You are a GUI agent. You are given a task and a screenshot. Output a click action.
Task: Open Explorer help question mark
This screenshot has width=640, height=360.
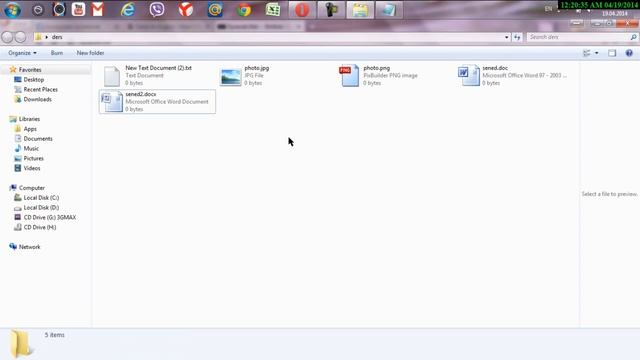pyautogui.click(x=629, y=53)
